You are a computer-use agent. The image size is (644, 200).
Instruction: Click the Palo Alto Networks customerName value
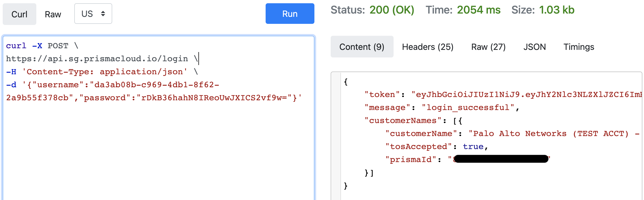pos(550,134)
